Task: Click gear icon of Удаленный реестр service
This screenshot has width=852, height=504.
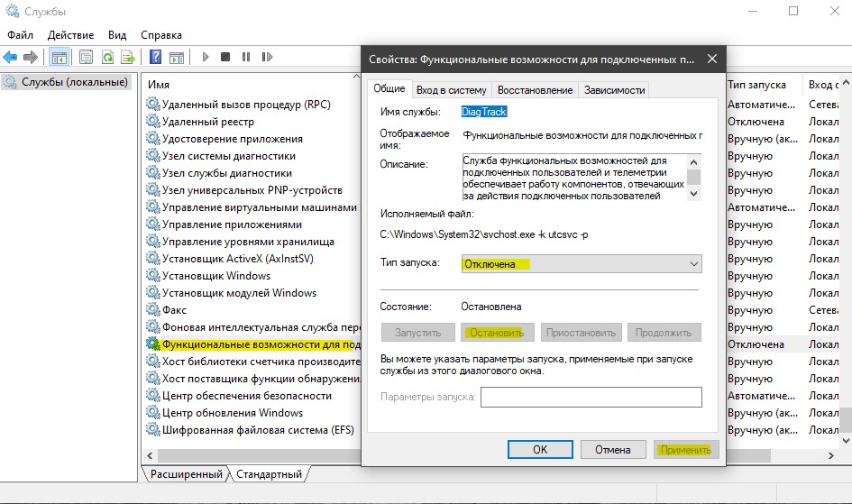Action: (x=153, y=121)
